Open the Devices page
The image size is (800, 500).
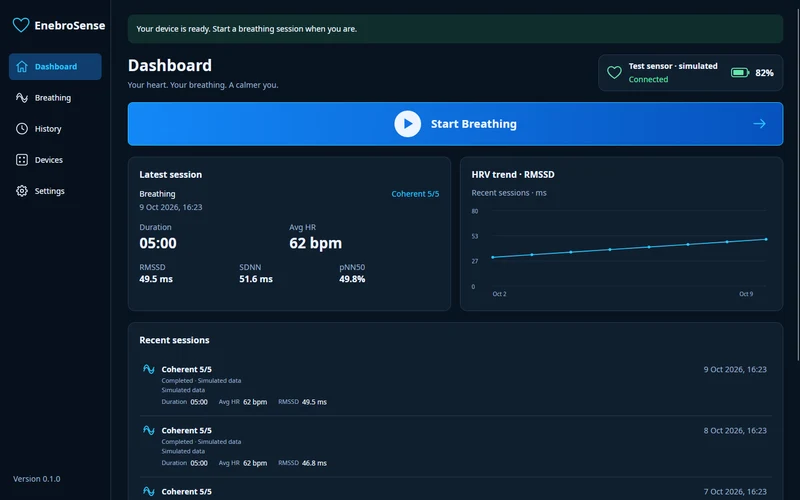[x=55, y=160]
